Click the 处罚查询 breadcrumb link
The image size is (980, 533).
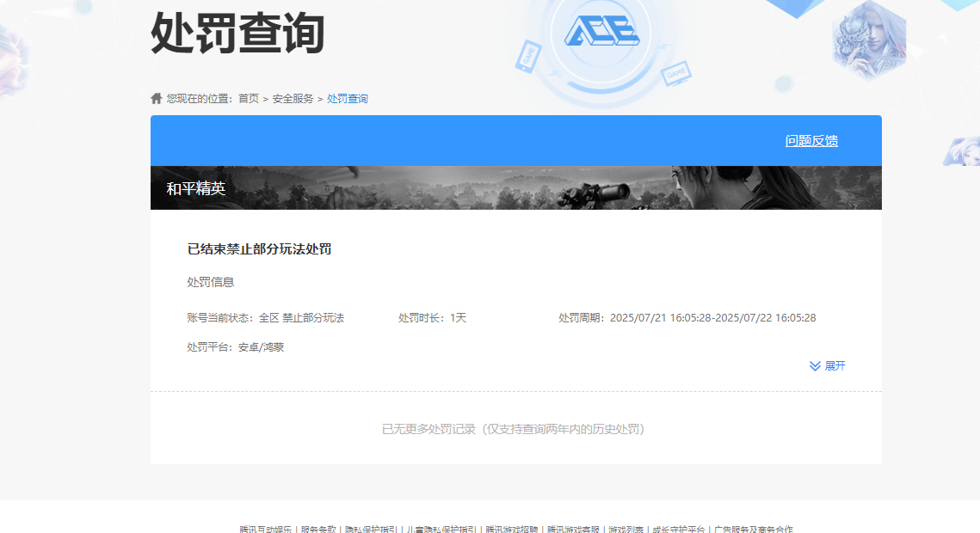347,99
